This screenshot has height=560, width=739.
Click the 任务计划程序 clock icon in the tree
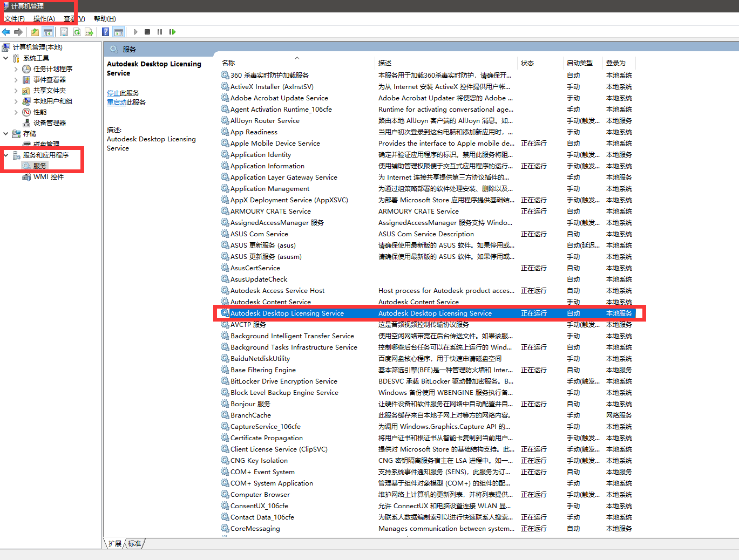click(26, 69)
